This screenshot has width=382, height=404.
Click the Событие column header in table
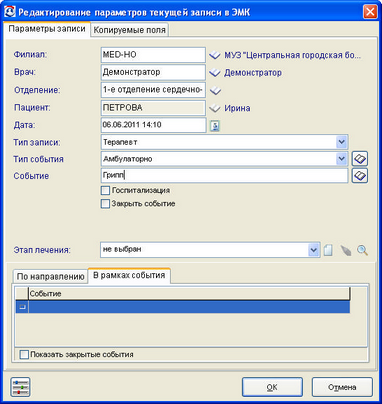point(189,294)
